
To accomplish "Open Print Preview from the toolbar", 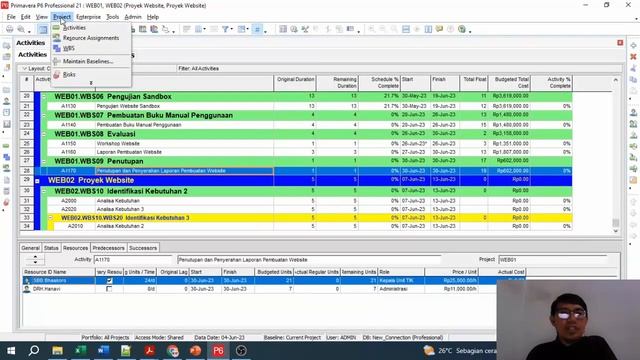I will (21, 29).
